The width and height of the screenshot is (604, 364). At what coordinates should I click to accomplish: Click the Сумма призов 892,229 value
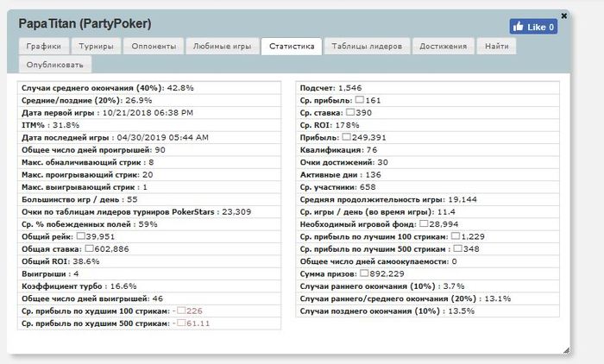pos(382,274)
